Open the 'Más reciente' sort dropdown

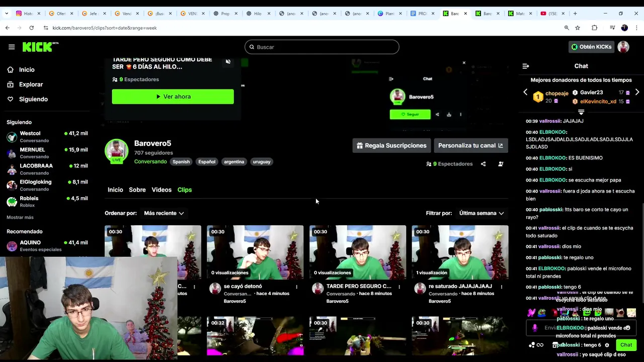click(x=164, y=213)
